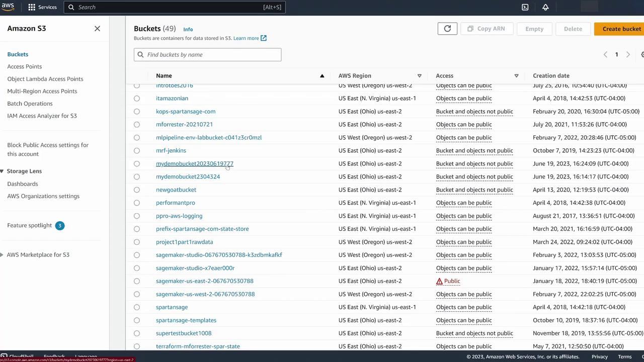Open Access Points in sidebar
The image size is (644, 362).
coord(25,66)
